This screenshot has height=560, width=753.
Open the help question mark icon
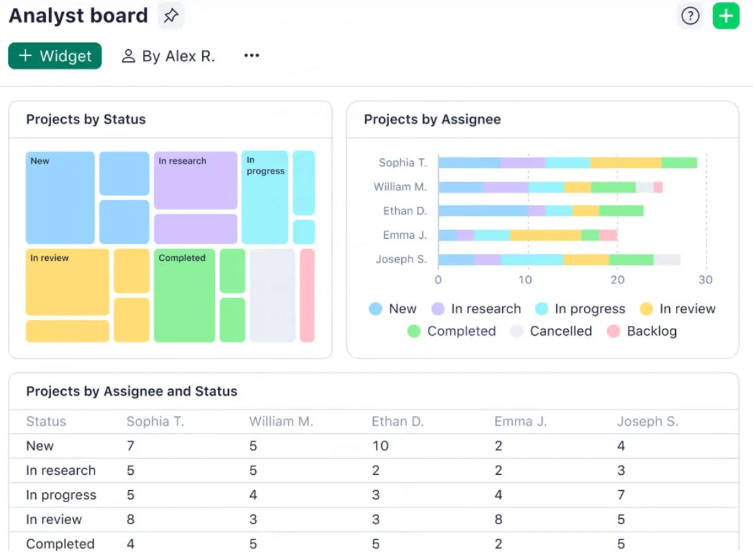click(690, 16)
